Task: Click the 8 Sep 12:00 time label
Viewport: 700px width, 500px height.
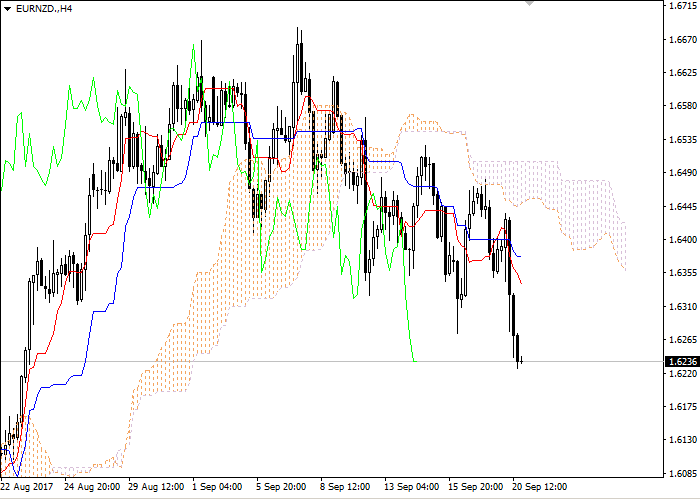Action: coord(345,487)
